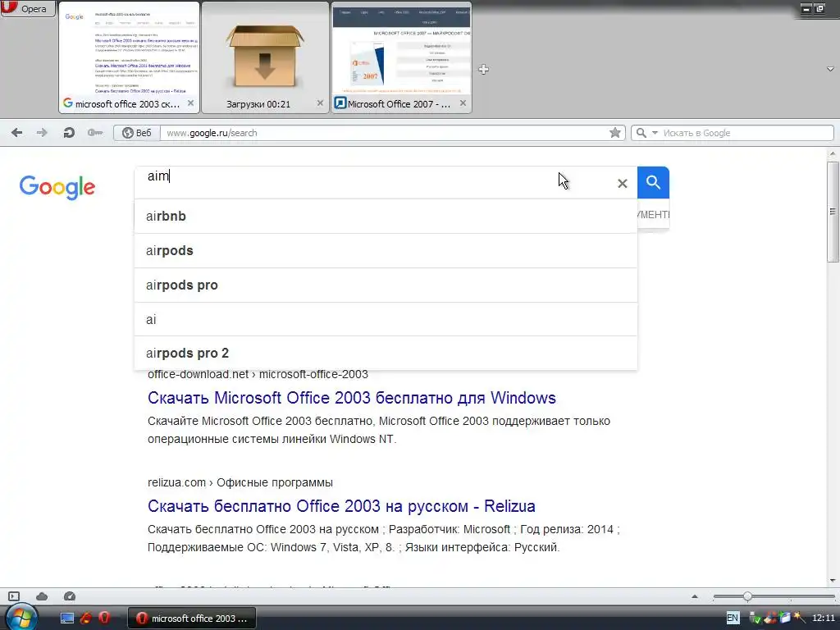Screen dimensions: 840x630
Task: Open the Windows Start menu orb
Action: tap(21, 618)
